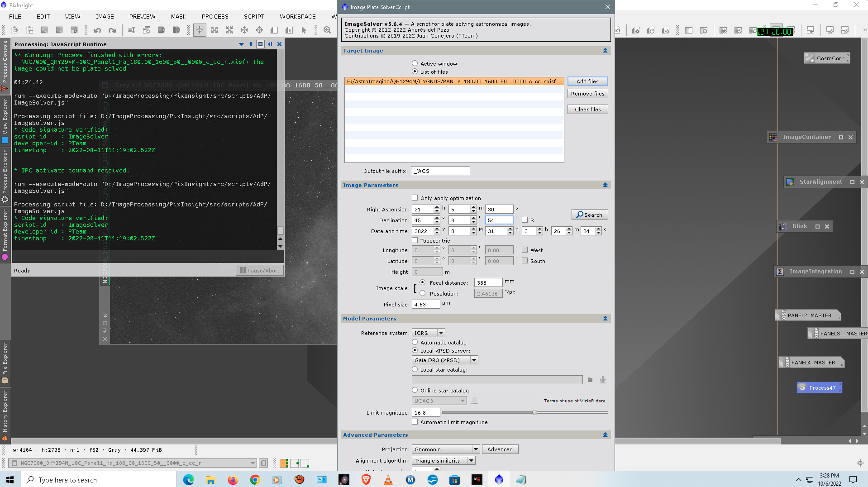Click folder icon beside local star catalog field
The height and width of the screenshot is (487, 868).
coord(590,380)
